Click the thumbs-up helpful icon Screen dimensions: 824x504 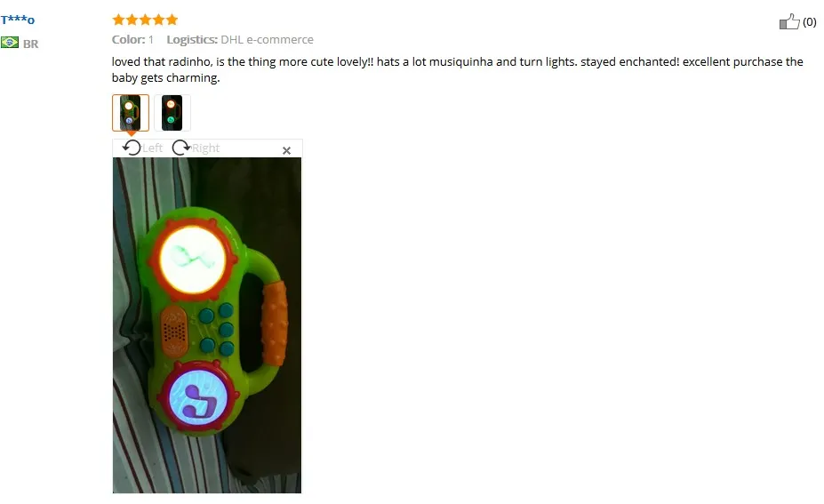(789, 21)
